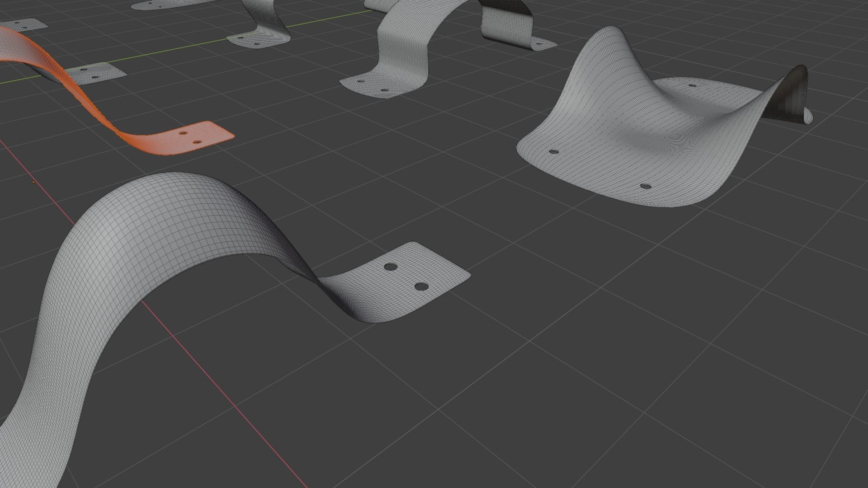Select the light gray arch strip at top center

coord(402,50)
